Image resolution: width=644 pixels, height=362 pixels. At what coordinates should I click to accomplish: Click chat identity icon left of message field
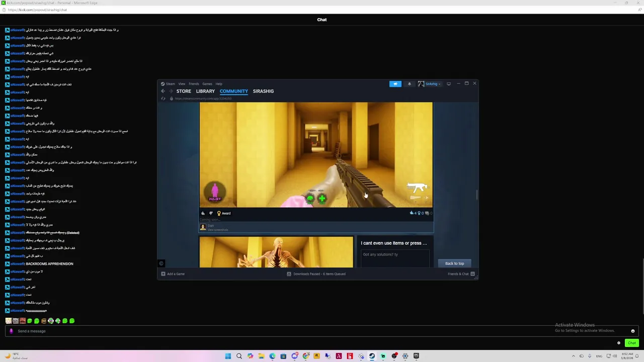(x=11, y=331)
